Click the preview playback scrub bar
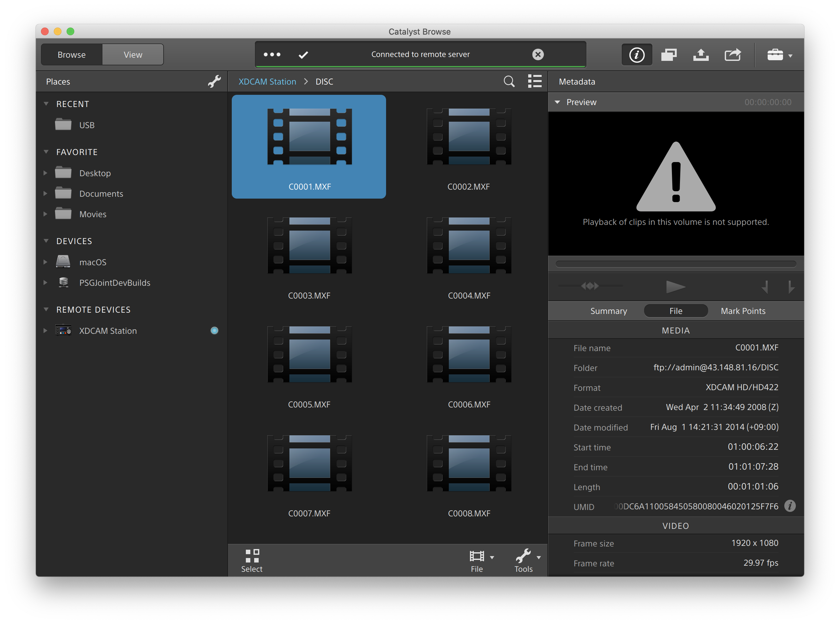The width and height of the screenshot is (840, 624). tap(675, 264)
